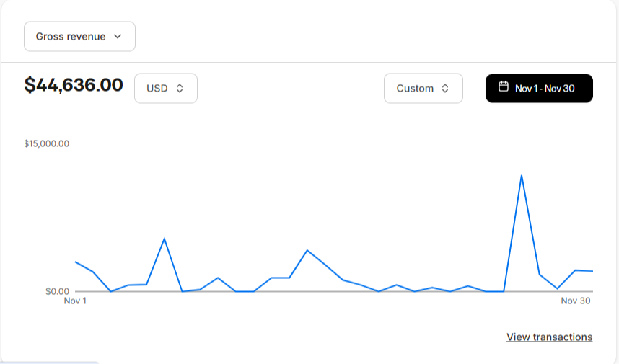Click the chart line's starting point above Nov 1
Viewport: 619px width, 364px height.
tap(76, 262)
